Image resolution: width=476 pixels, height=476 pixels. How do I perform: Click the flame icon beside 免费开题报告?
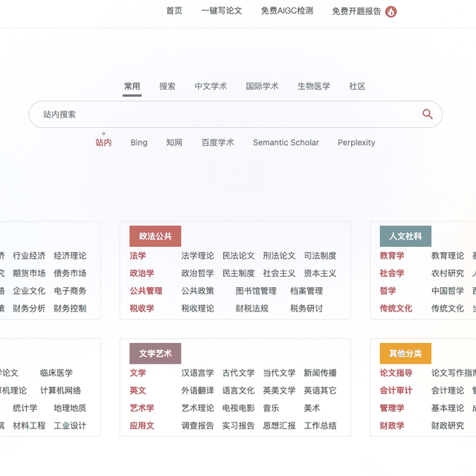[391, 12]
